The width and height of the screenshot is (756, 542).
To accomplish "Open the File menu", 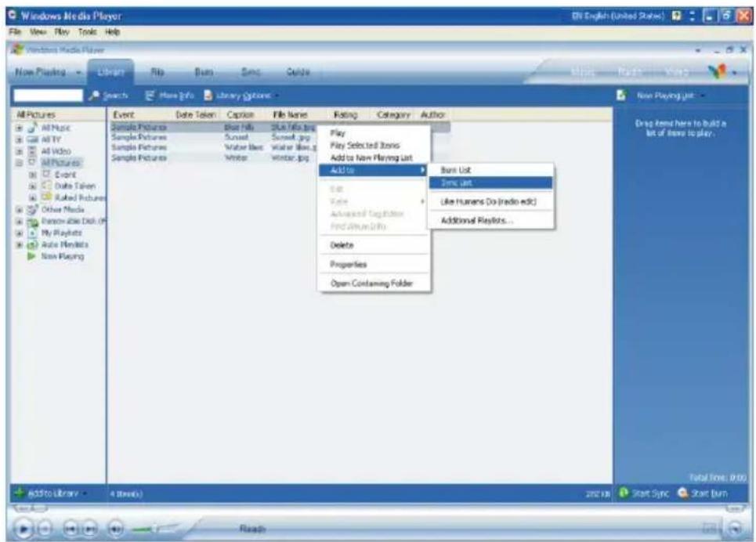I will 15,32.
